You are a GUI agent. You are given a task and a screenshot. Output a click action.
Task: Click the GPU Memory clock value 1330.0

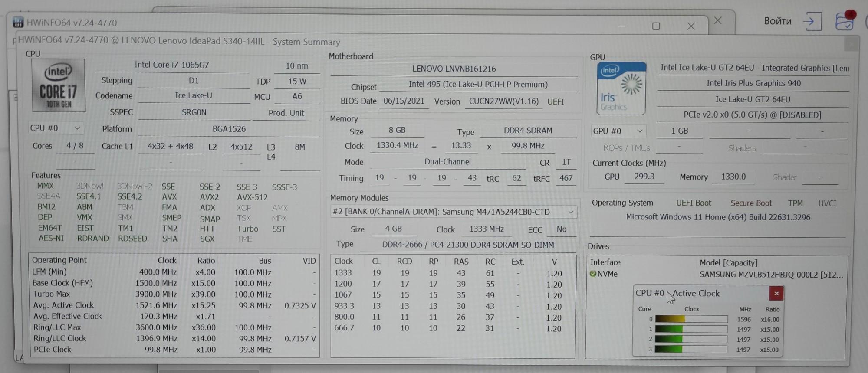coord(733,177)
